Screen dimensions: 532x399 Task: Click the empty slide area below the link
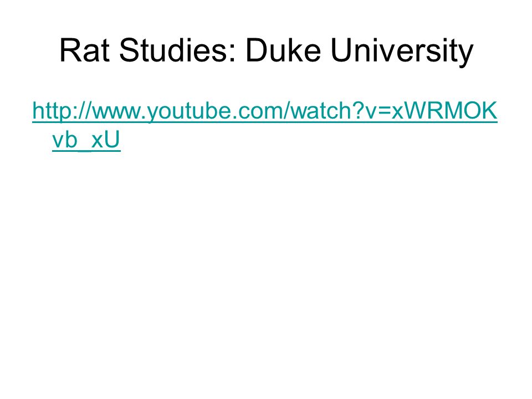point(266,272)
